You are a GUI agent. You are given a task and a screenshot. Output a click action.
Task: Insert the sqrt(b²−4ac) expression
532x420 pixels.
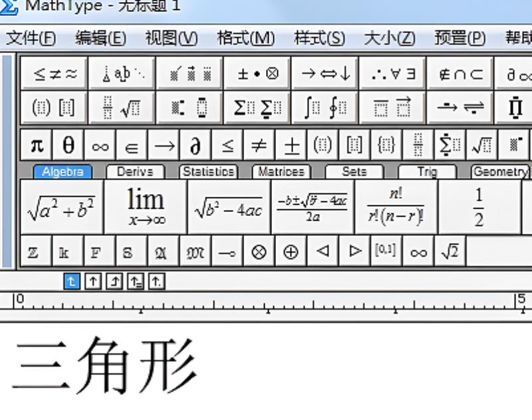click(x=229, y=207)
